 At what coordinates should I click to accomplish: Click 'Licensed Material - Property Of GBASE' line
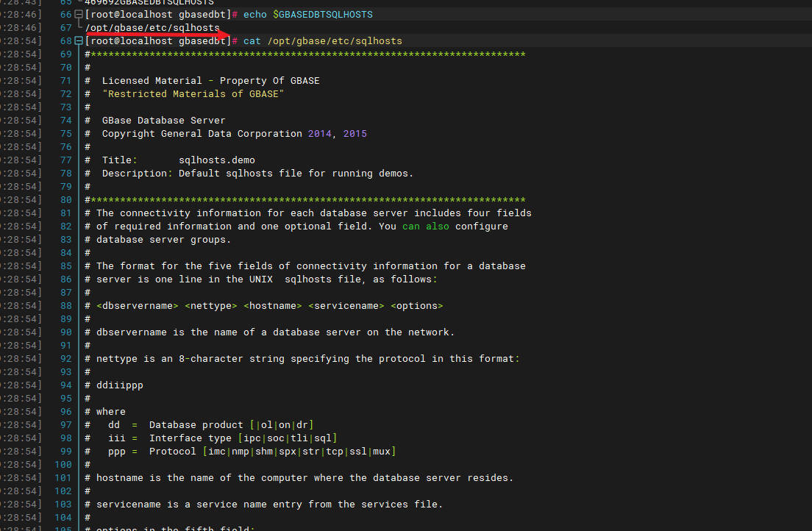click(x=211, y=81)
